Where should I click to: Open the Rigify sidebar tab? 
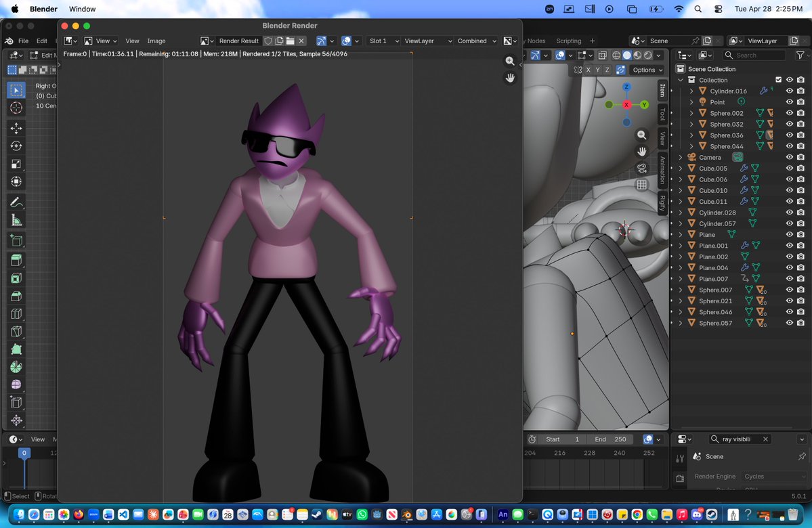pyautogui.click(x=662, y=203)
